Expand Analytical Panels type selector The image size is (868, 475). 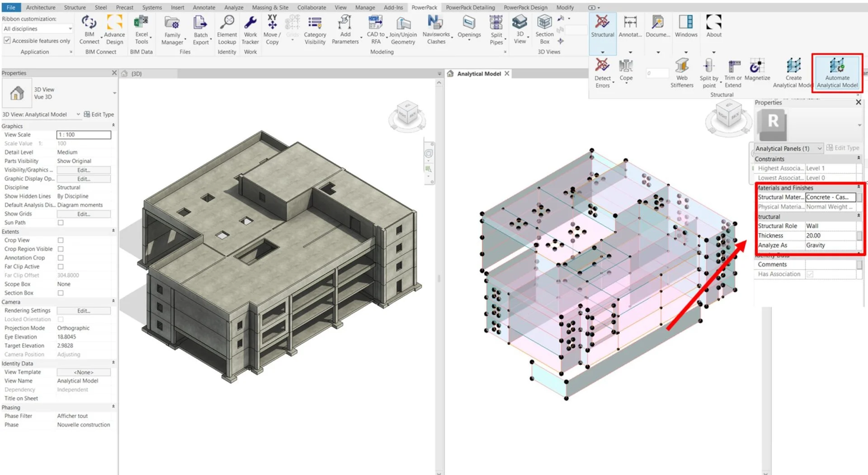coord(788,148)
